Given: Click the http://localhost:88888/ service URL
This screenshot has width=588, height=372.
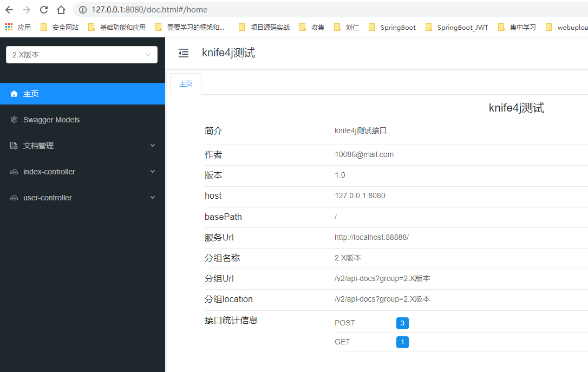Looking at the screenshot, I should [371, 237].
